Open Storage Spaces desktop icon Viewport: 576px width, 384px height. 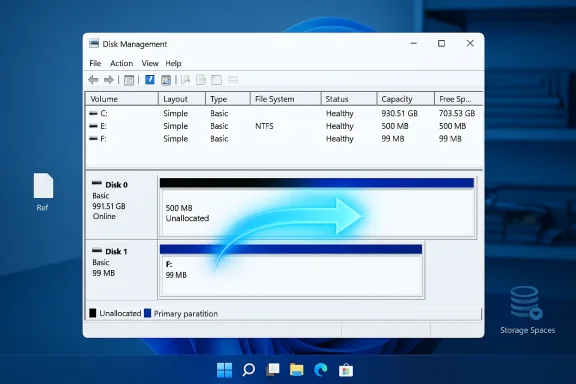point(527,310)
